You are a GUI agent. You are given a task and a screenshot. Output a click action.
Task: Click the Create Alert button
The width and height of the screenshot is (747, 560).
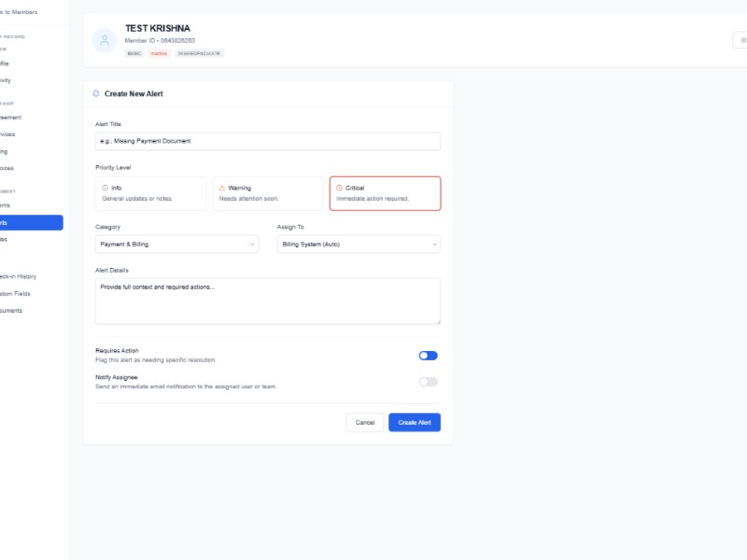[x=415, y=422]
